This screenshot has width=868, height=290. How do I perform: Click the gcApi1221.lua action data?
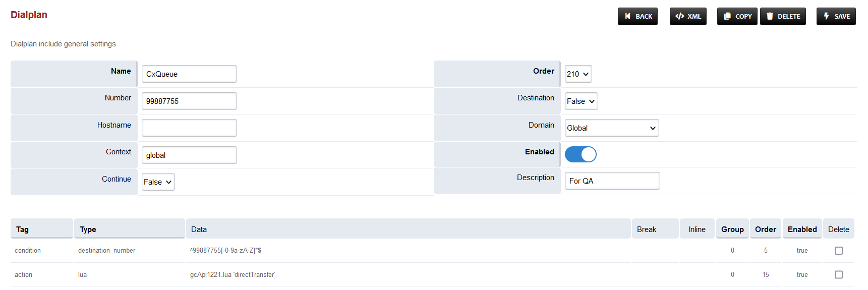[232, 275]
